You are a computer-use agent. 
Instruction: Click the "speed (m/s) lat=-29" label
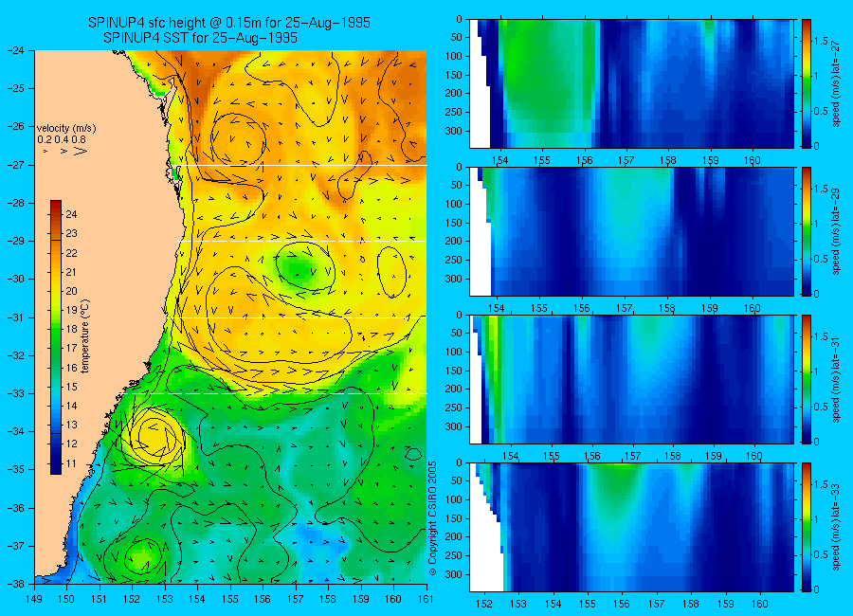pyautogui.click(x=836, y=231)
